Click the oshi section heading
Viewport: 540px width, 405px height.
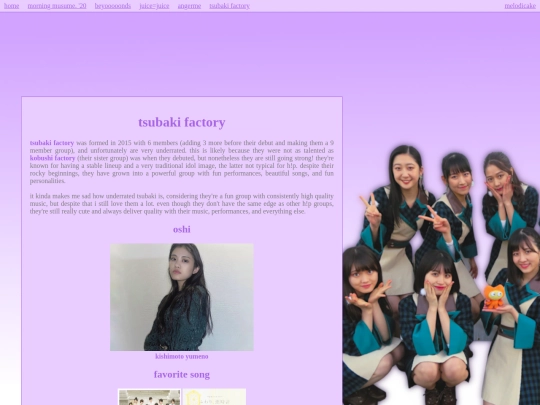[182, 229]
